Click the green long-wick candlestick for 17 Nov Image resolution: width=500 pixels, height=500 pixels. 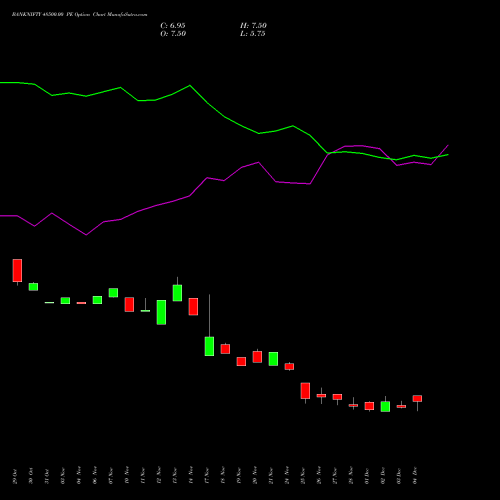tap(209, 346)
